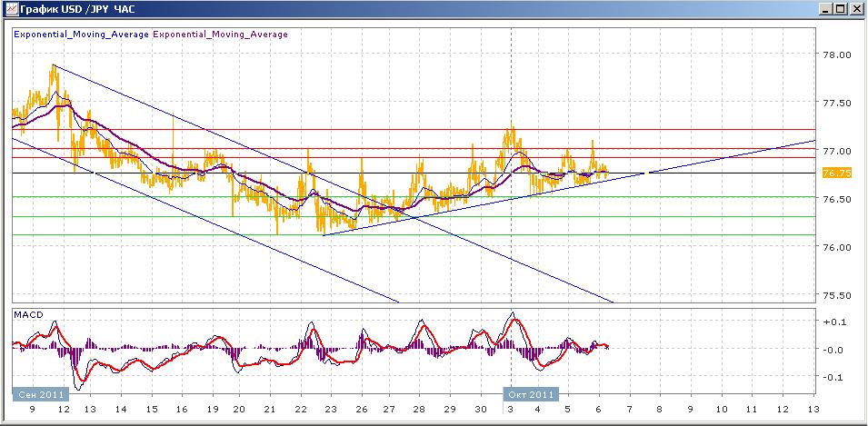Click the 76.00 price axis label
This screenshot has width=868, height=426.
[835, 247]
